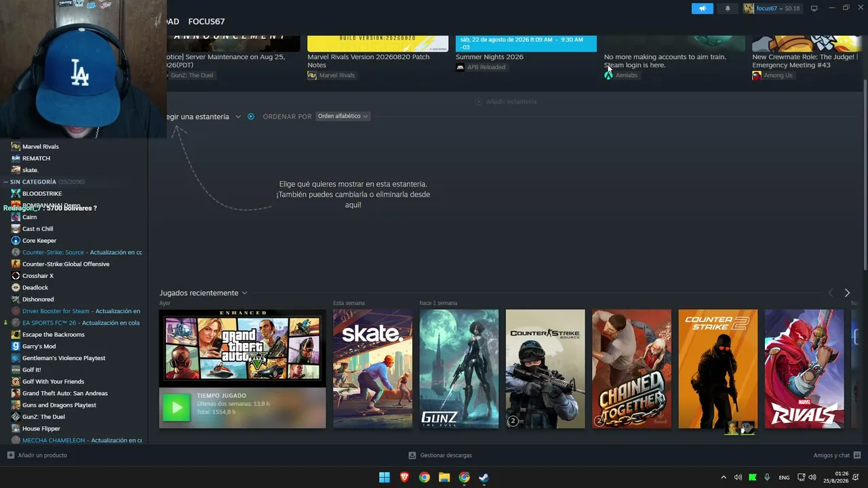
Task: Expand the shelf selection dropdown chevron
Action: click(238, 117)
